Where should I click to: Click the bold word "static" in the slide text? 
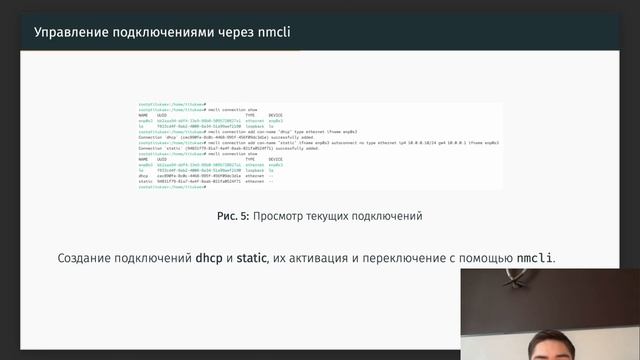click(x=251, y=258)
